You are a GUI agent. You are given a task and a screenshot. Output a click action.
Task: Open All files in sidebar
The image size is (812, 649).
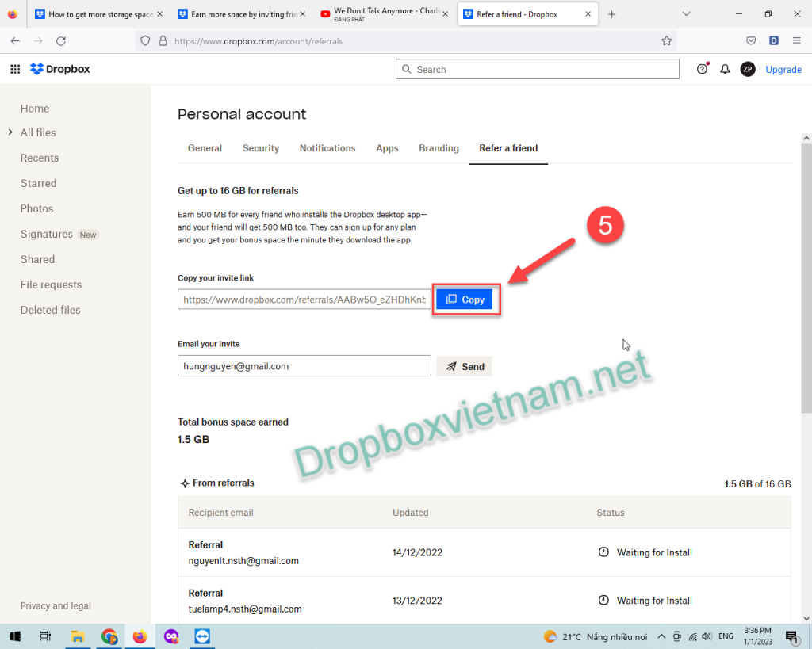coord(38,132)
